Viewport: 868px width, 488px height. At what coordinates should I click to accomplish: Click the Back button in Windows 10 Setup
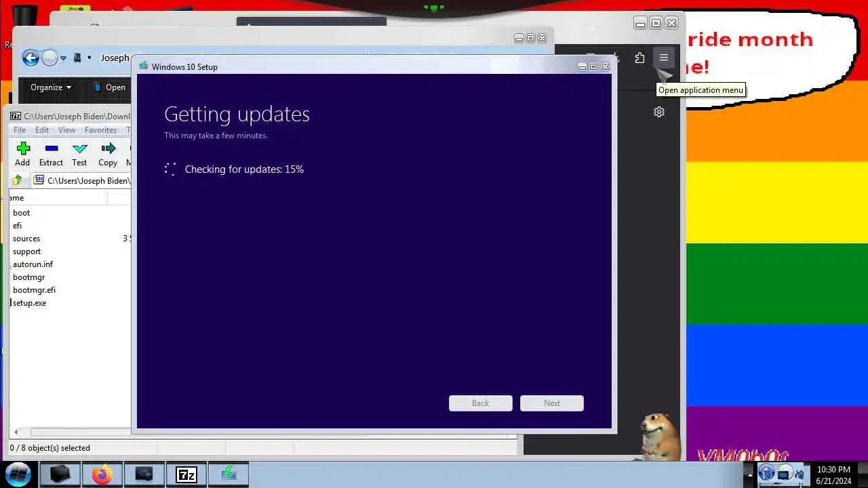coord(480,403)
